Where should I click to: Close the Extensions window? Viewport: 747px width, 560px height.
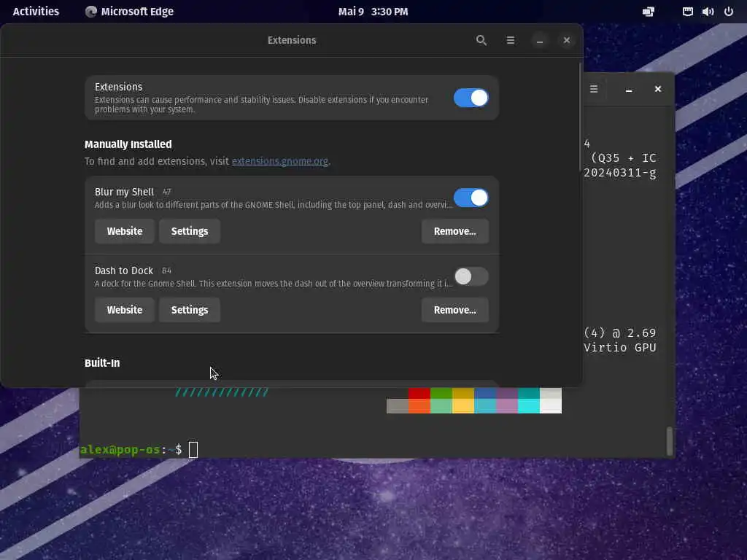coord(566,41)
